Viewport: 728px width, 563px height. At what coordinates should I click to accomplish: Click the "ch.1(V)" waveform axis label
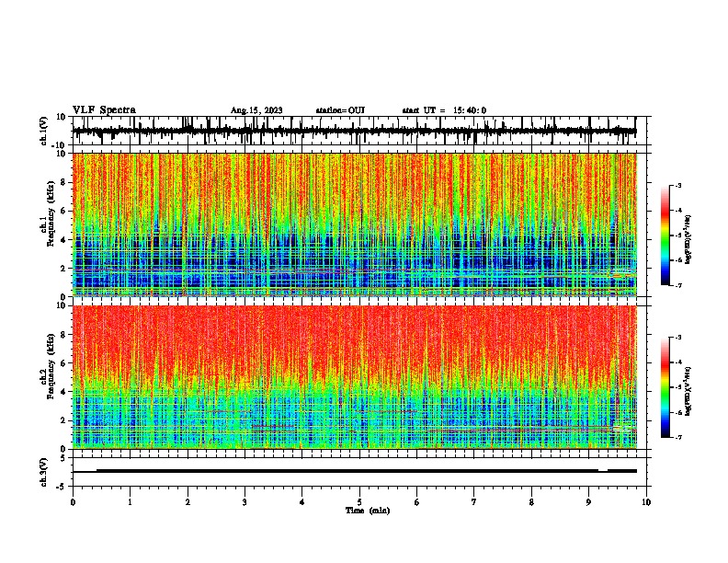(x=44, y=131)
